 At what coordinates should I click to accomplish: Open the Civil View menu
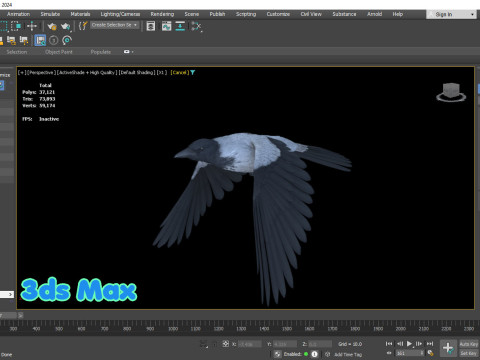311,14
